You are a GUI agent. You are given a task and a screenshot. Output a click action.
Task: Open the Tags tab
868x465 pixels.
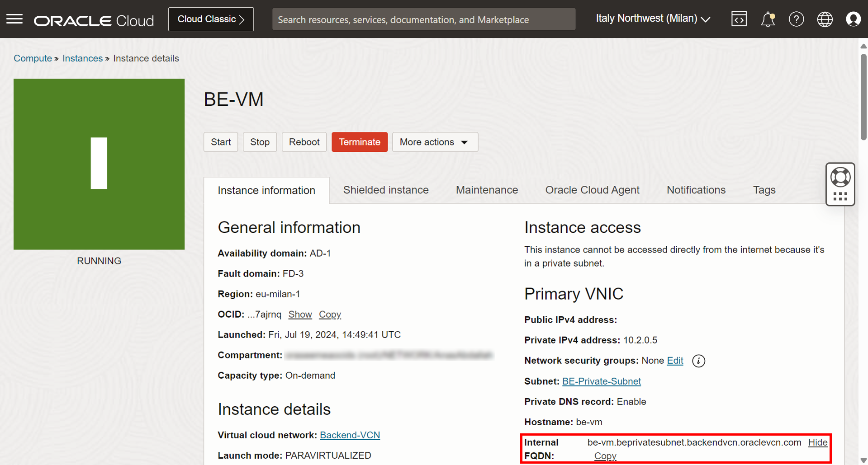[764, 190]
